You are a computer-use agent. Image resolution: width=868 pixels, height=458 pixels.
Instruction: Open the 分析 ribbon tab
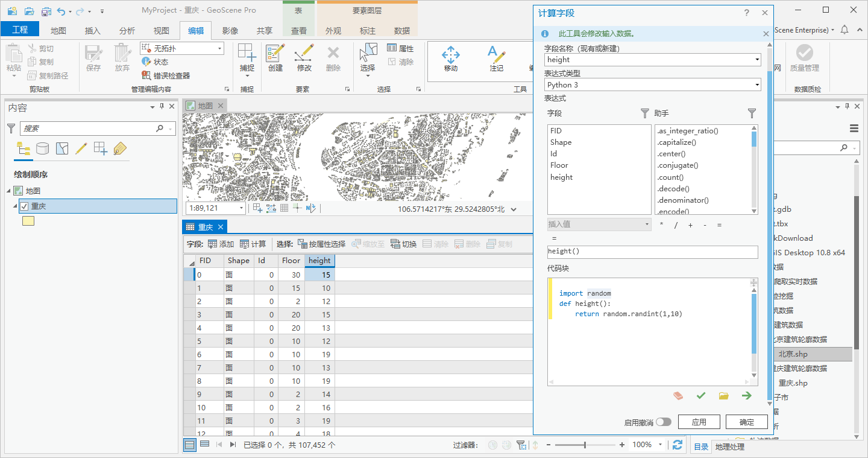pyautogui.click(x=127, y=31)
